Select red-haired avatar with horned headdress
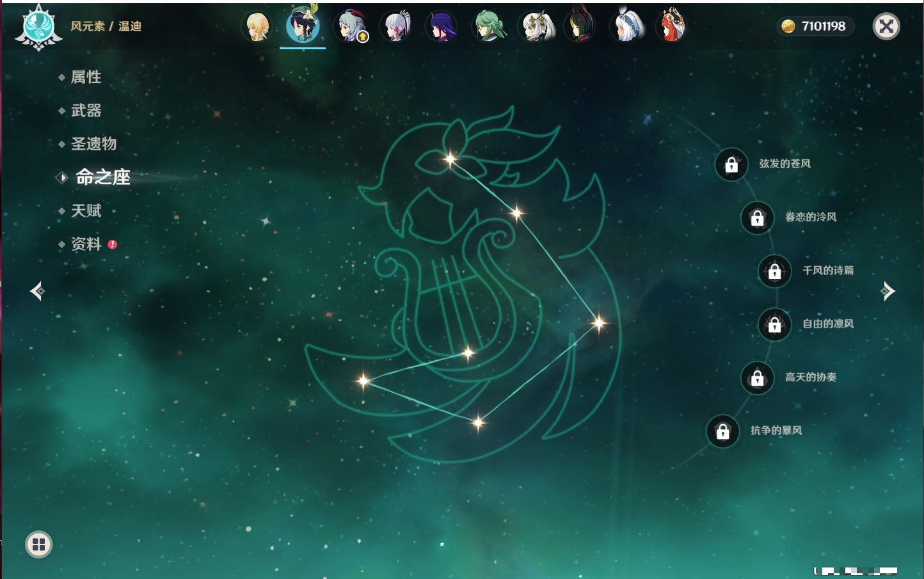The height and width of the screenshot is (579, 924). (x=671, y=27)
